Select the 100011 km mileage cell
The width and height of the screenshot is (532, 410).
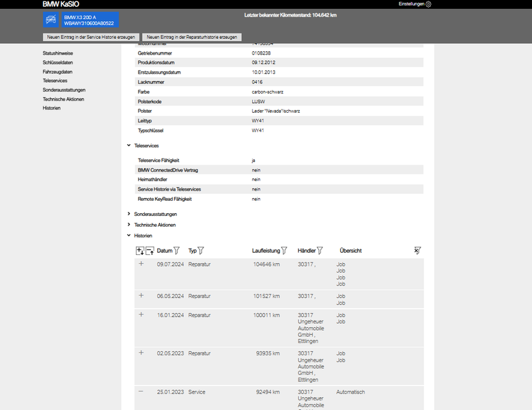[266, 315]
